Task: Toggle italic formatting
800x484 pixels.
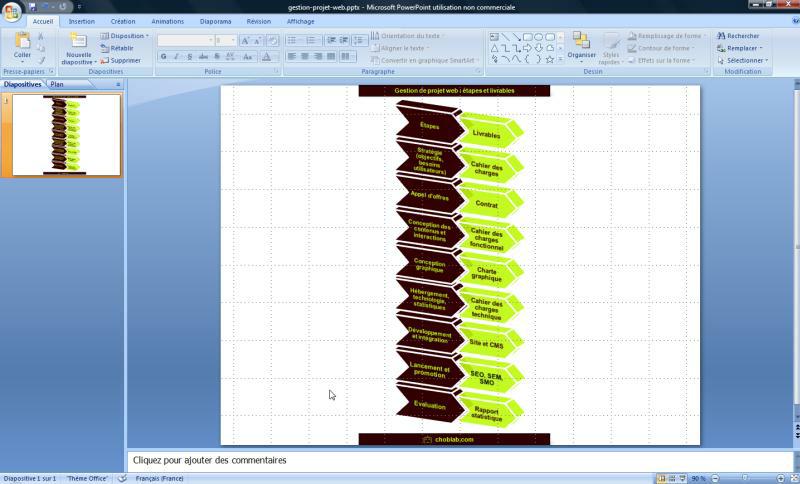Action: pyautogui.click(x=177, y=57)
